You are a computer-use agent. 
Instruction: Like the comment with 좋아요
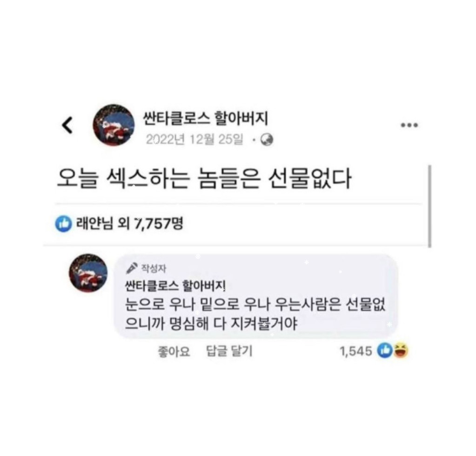pyautogui.click(x=174, y=352)
